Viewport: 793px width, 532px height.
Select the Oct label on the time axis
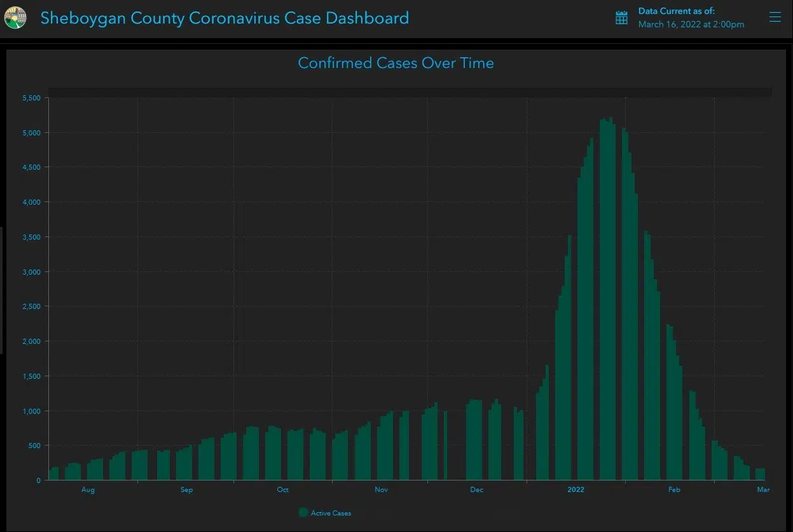coord(282,489)
